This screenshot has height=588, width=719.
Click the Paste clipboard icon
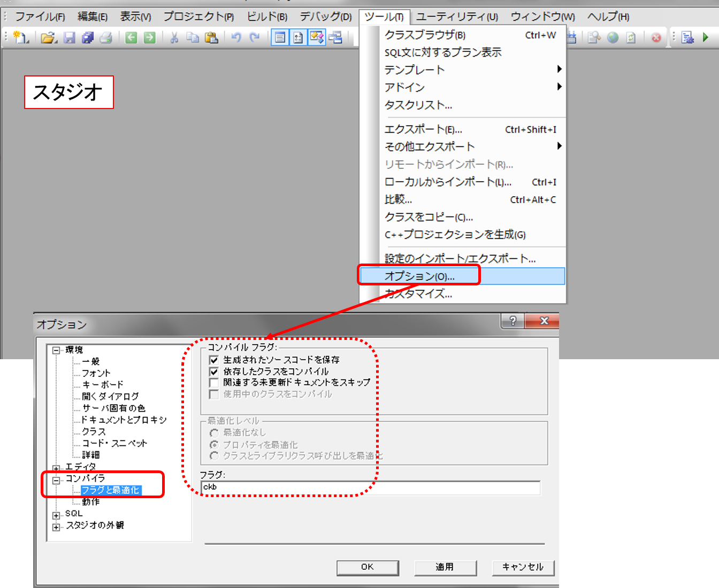coord(212,37)
